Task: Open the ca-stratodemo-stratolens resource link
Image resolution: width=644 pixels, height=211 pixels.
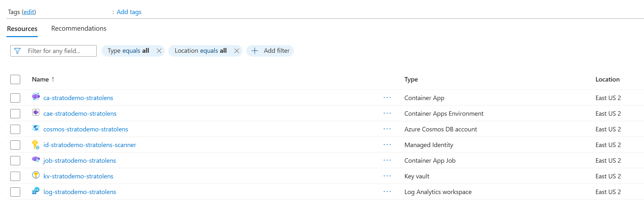Action: click(78, 98)
